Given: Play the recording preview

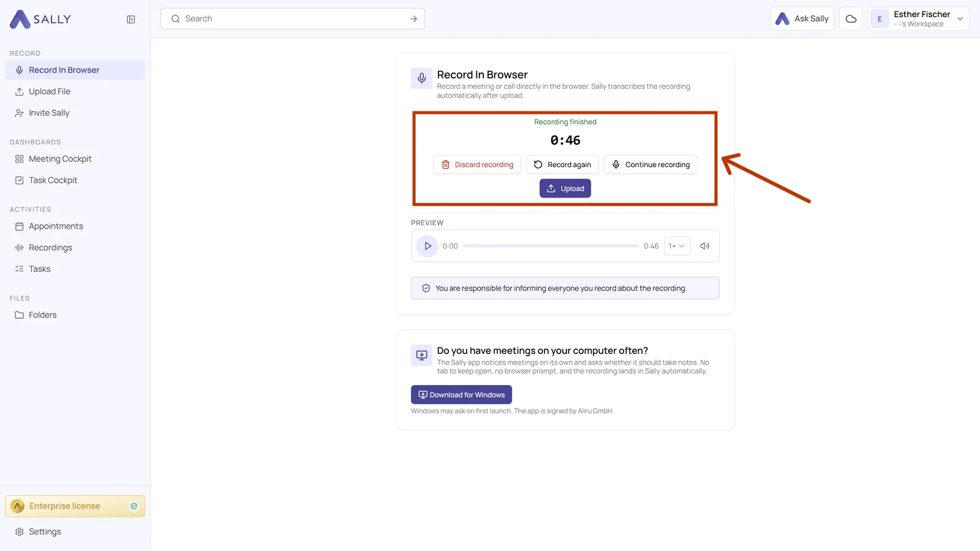Looking at the screenshot, I should point(428,246).
